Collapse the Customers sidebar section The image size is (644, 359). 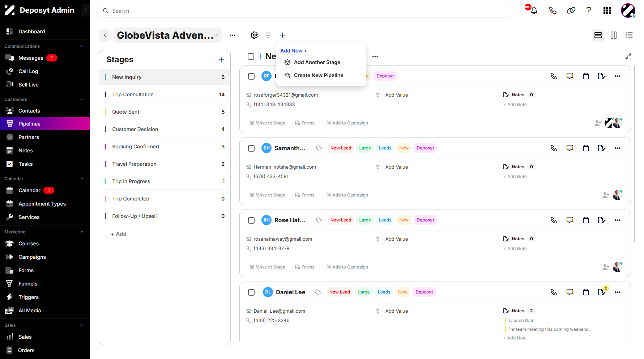82,100
